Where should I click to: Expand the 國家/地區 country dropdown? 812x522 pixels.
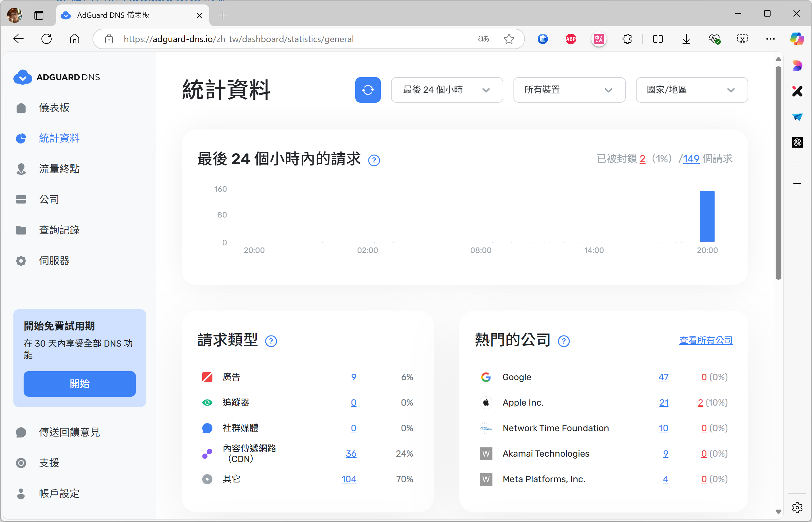691,90
